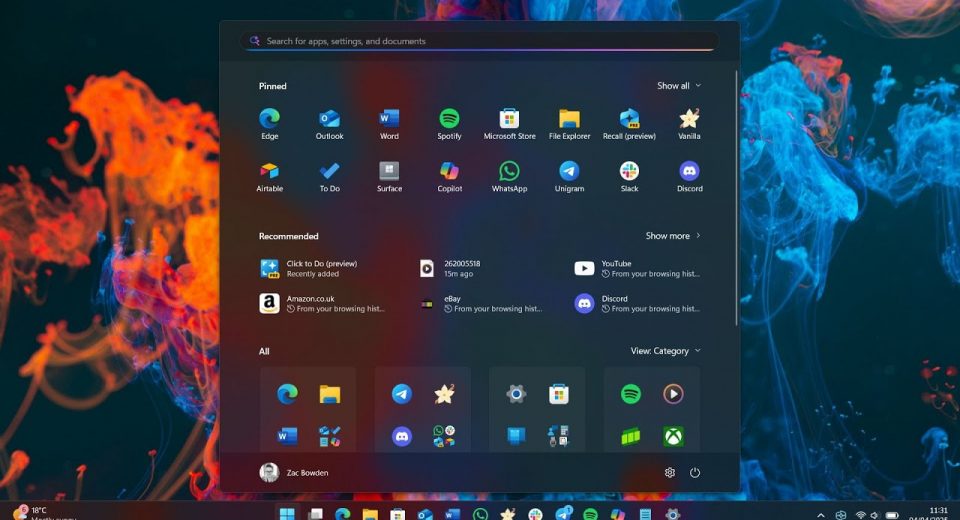Launch pinned Spotify labeled app
The width and height of the screenshot is (960, 520).
pos(449,124)
